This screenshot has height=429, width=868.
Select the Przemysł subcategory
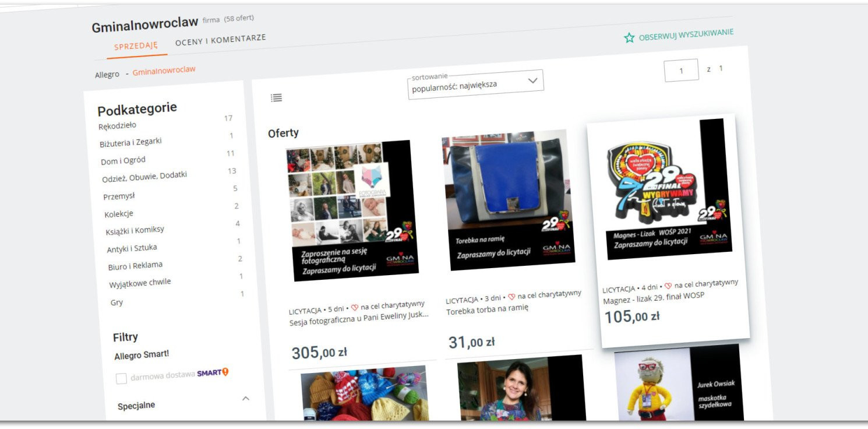[x=119, y=196]
